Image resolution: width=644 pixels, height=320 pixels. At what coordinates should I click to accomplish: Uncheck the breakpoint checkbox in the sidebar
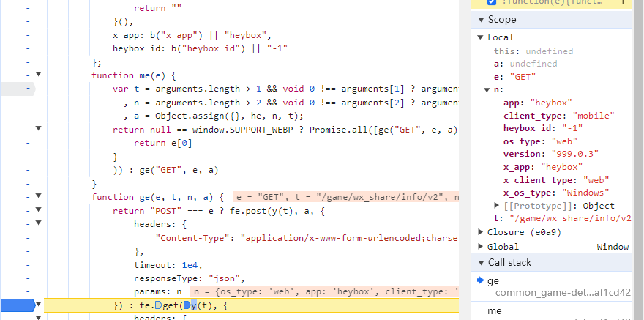(x=491, y=1)
